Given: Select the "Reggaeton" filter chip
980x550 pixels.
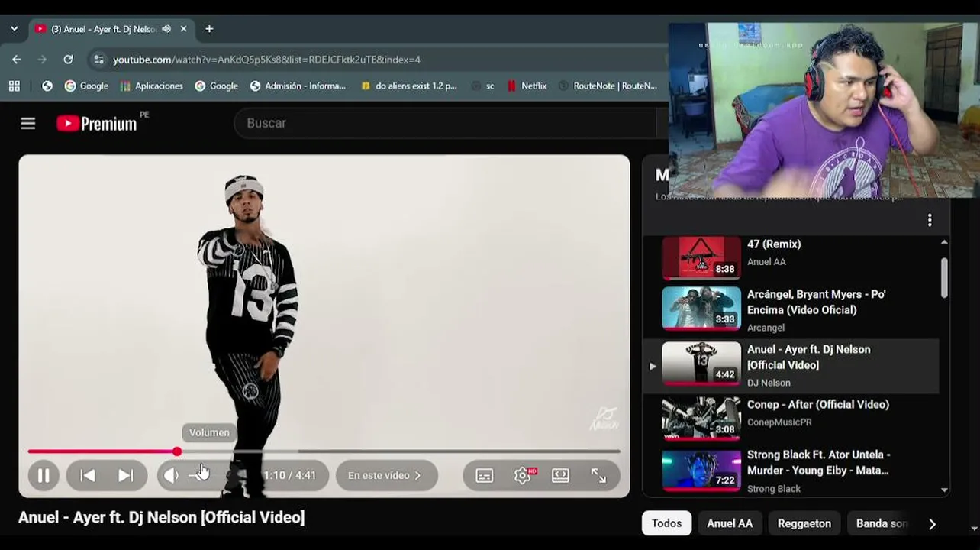Looking at the screenshot, I should 804,523.
